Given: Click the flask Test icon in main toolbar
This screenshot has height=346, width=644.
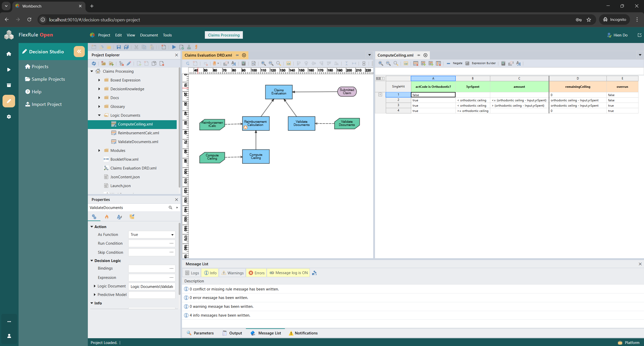Looking at the screenshot, I should [x=189, y=47].
